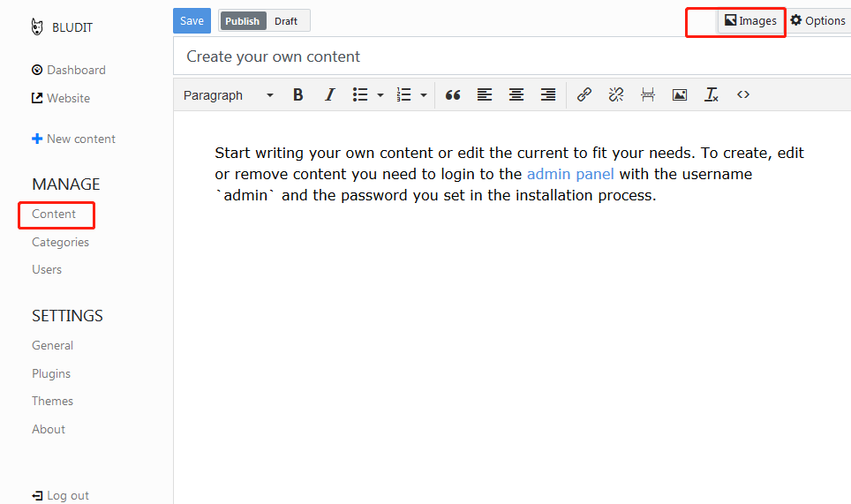Click the BLUDIT brand name

(x=72, y=27)
